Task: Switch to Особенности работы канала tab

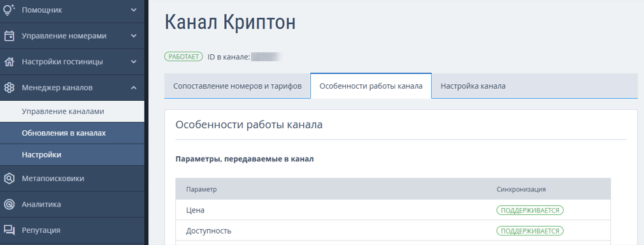Action: (371, 86)
